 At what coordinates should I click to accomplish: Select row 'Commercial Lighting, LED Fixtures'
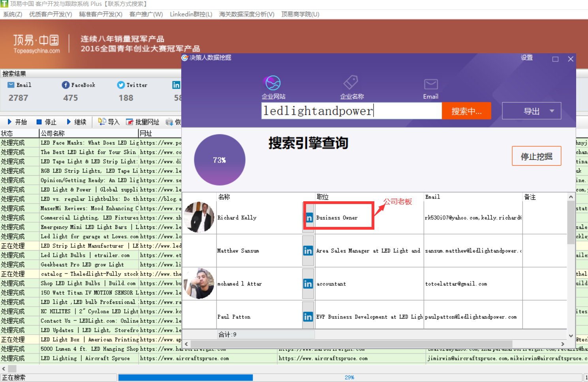[90, 217]
